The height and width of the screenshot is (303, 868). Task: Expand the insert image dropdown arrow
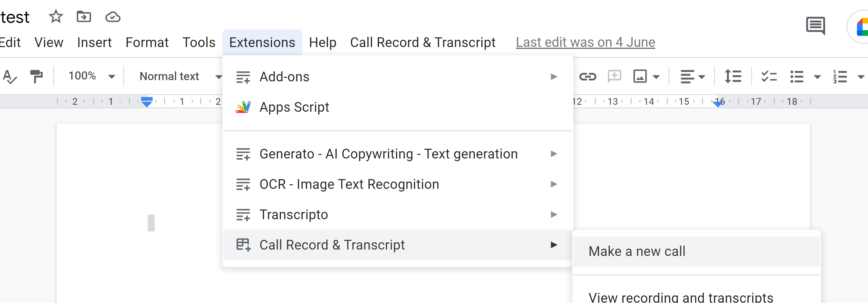(656, 77)
